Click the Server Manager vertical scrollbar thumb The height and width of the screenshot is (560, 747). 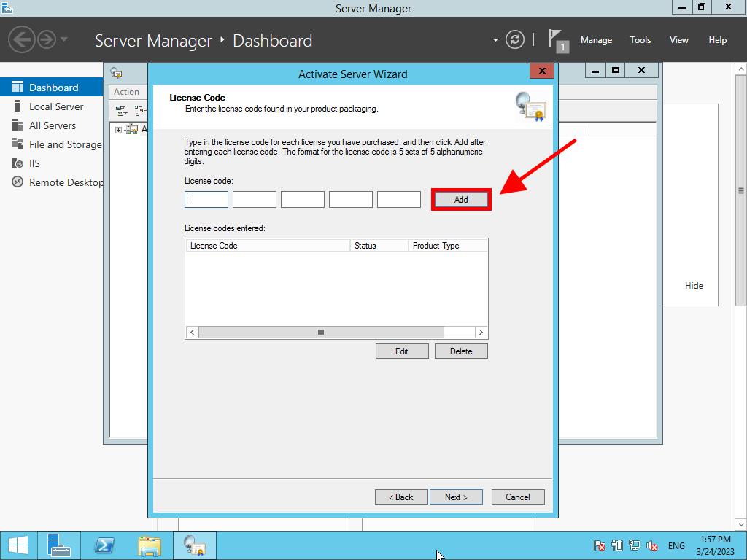point(741,192)
